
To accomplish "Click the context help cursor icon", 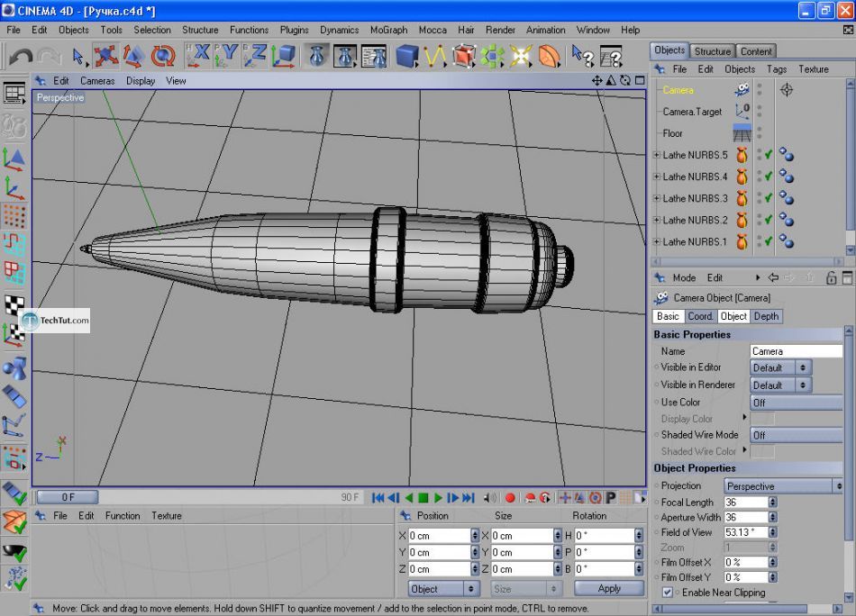I will pyautogui.click(x=582, y=56).
